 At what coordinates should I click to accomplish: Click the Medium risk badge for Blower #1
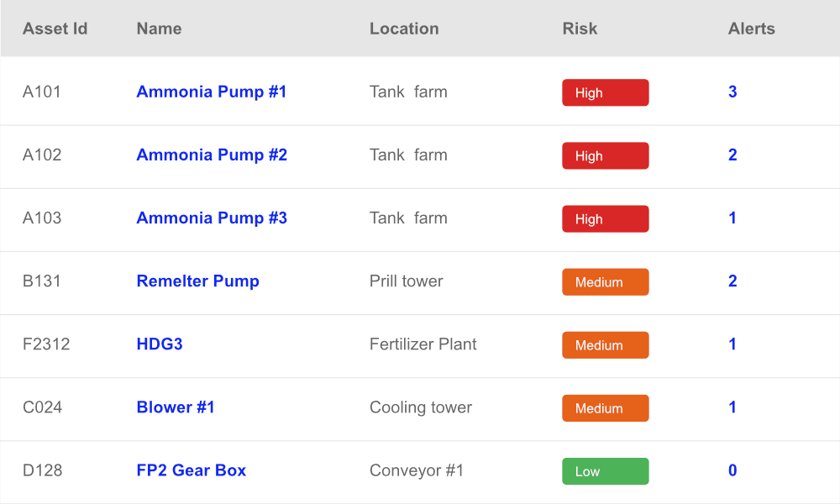606,408
